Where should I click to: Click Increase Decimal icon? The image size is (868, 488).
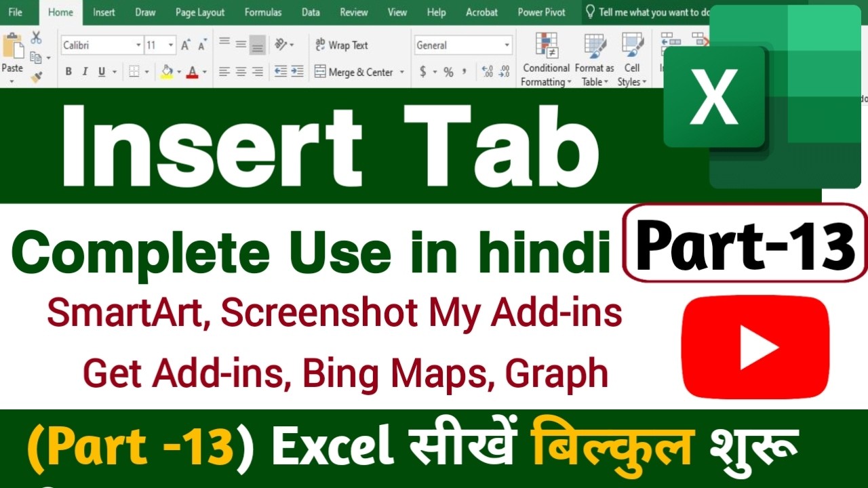pos(487,71)
